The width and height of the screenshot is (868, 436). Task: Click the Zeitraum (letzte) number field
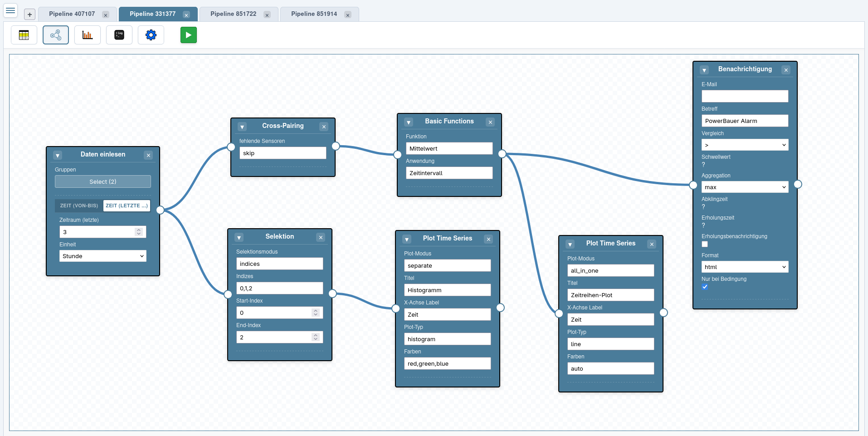(103, 232)
